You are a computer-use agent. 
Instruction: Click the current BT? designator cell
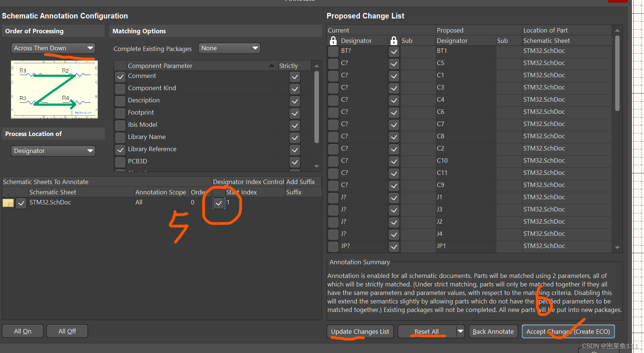363,51
